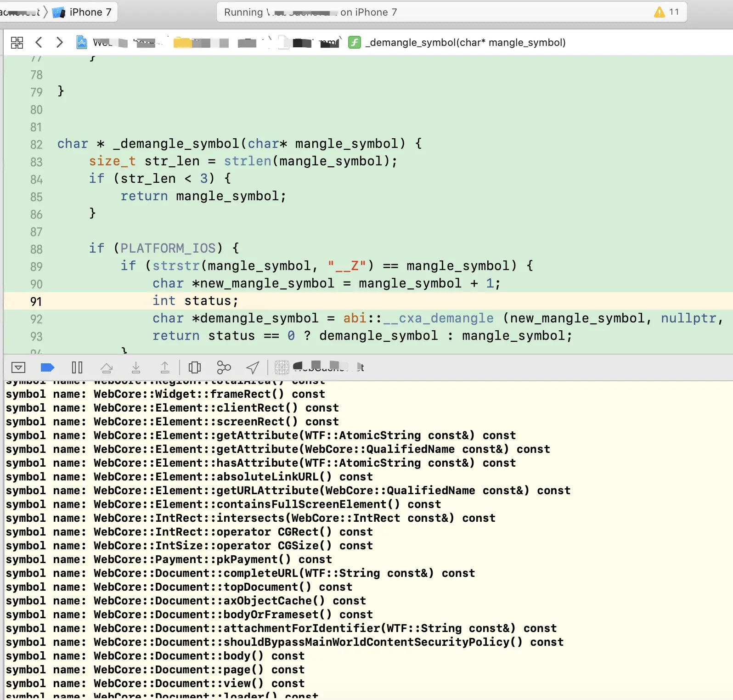The height and width of the screenshot is (700, 733).
Task: Click '__cxa_demangle' in line 92
Action: (439, 318)
